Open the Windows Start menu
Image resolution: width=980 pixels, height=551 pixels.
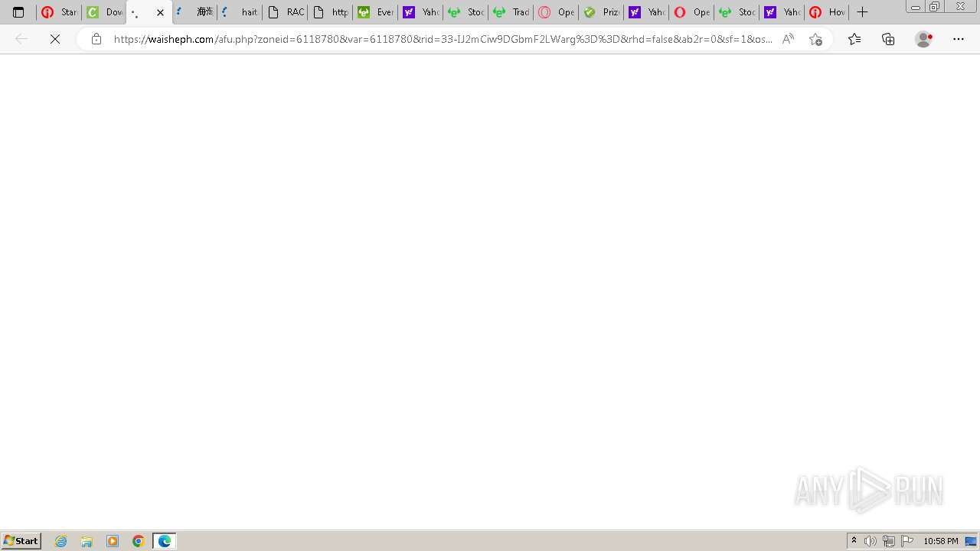[x=21, y=541]
